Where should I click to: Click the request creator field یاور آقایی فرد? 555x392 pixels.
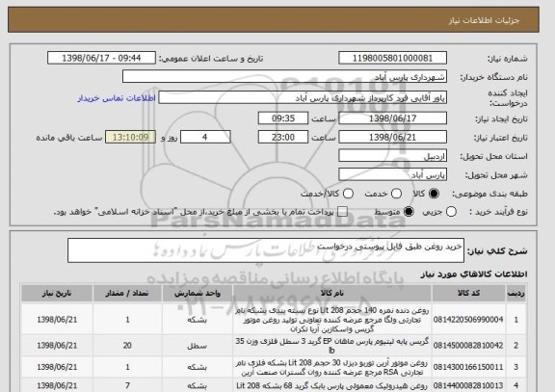[x=303, y=97]
